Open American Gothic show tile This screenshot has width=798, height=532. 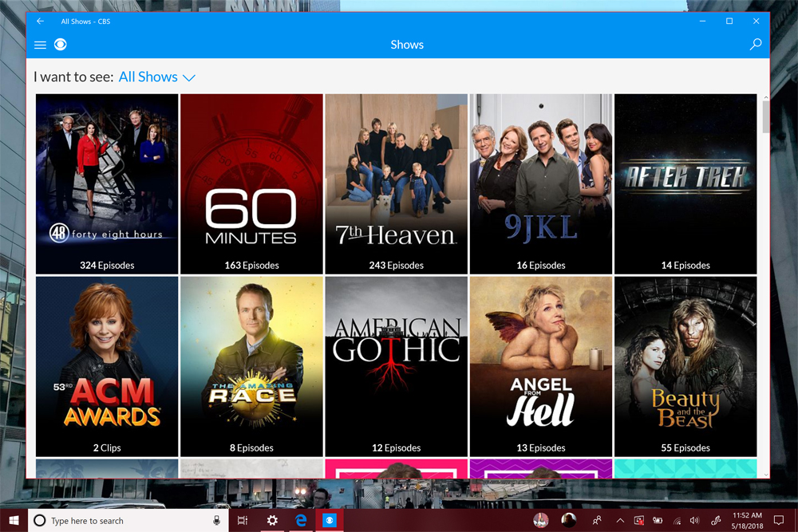(x=396, y=367)
